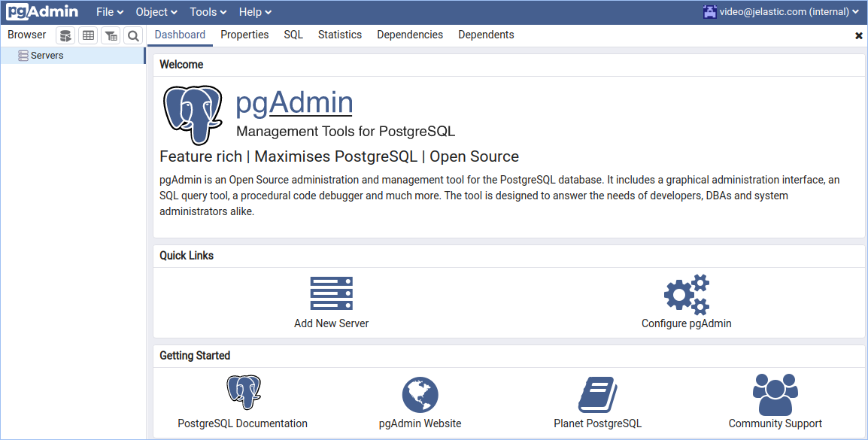This screenshot has height=440, width=868.
Task: Click the Filtered Rows icon in the Browser toolbar
Action: click(111, 36)
